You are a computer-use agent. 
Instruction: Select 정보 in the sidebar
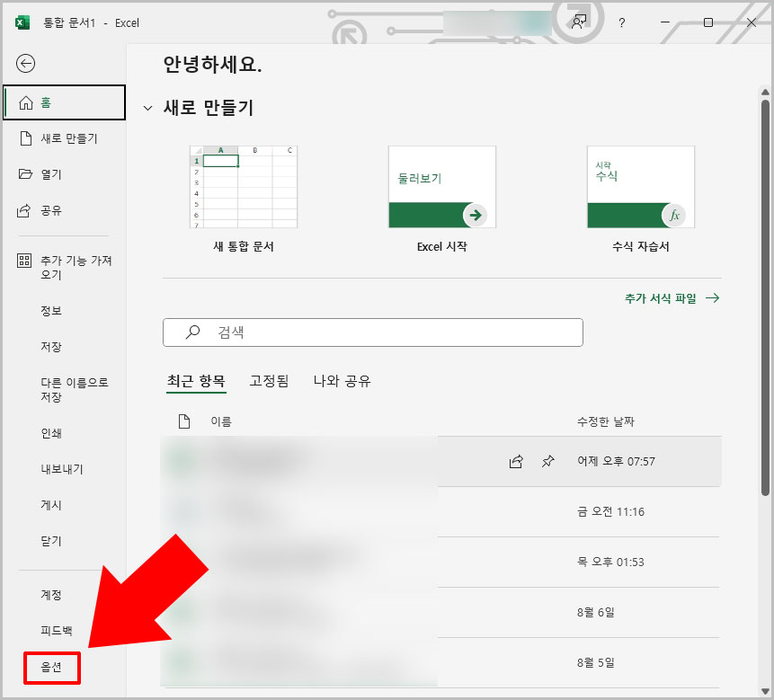pos(51,311)
